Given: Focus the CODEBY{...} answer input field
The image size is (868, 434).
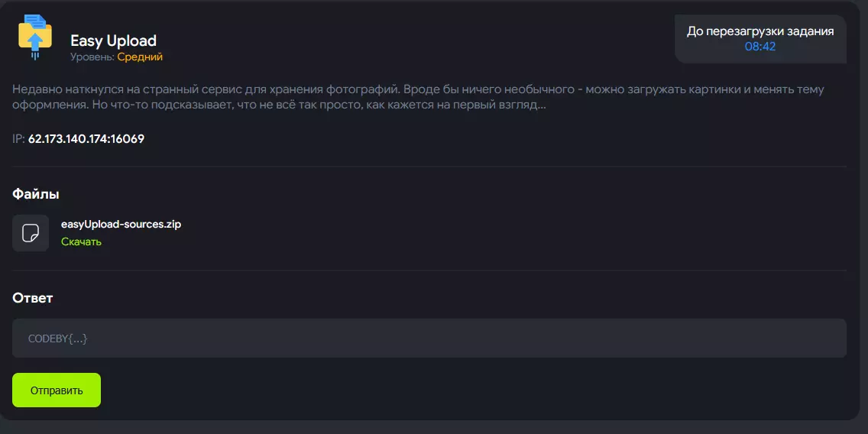Looking at the screenshot, I should pyautogui.click(x=429, y=338).
